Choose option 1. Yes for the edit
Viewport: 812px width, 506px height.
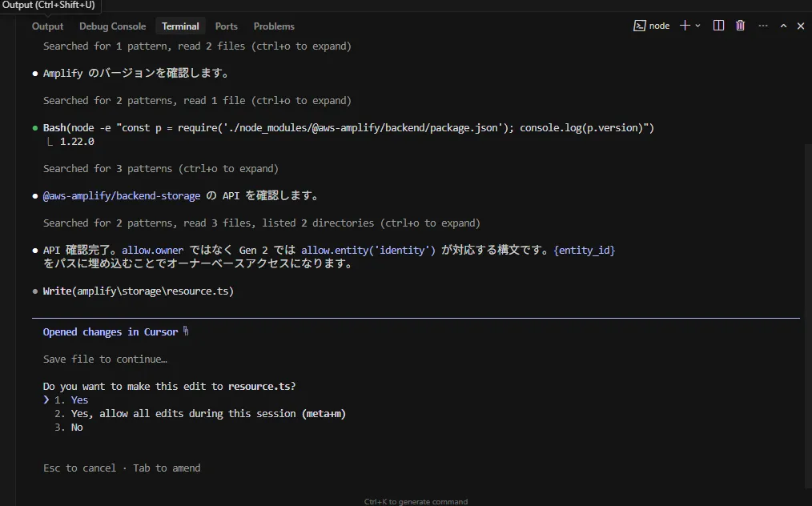pos(79,400)
